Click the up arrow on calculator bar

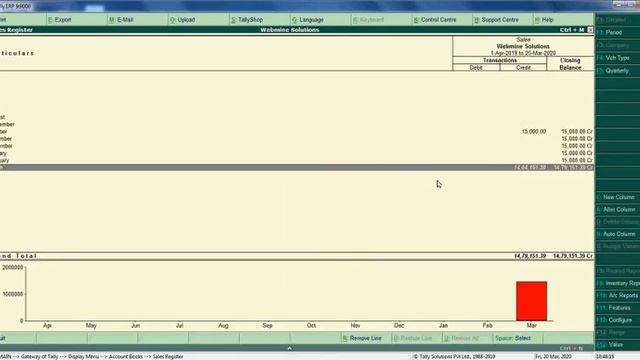click(289, 348)
